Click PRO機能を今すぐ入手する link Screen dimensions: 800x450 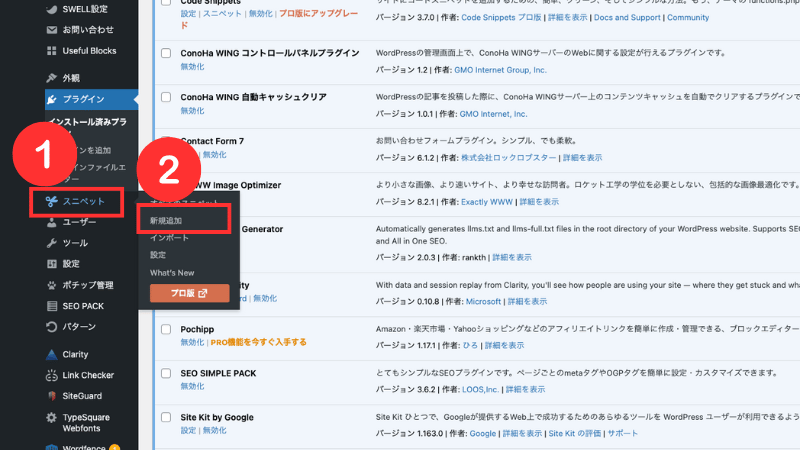258,342
